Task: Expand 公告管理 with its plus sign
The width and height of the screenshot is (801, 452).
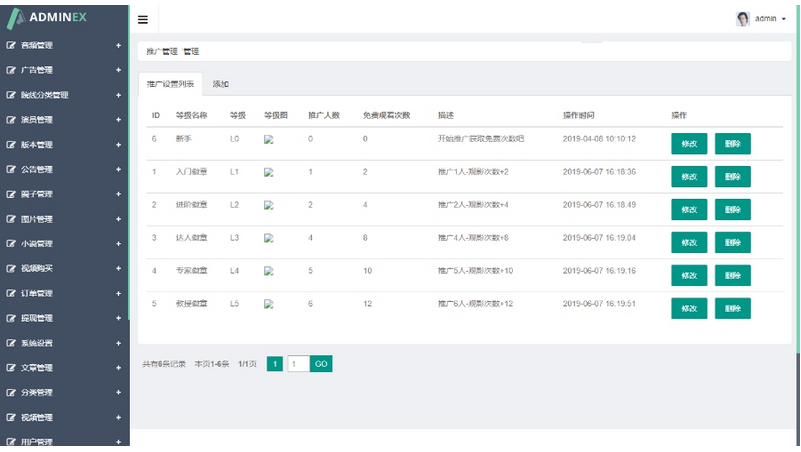Action: 118,169
